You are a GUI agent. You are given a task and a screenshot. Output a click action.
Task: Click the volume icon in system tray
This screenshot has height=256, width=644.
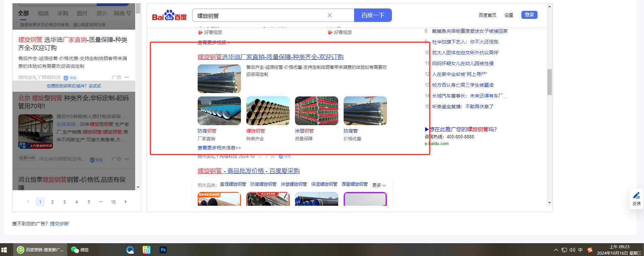[x=572, y=250]
